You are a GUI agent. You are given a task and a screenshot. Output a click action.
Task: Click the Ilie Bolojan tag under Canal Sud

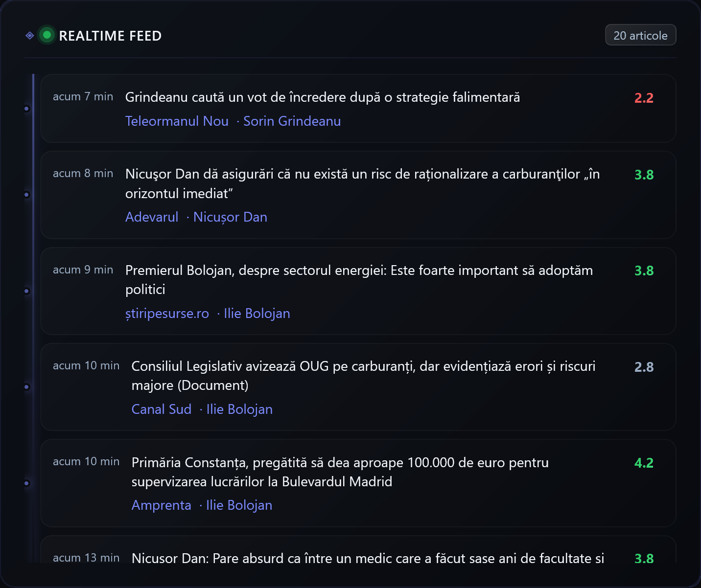[x=239, y=409]
